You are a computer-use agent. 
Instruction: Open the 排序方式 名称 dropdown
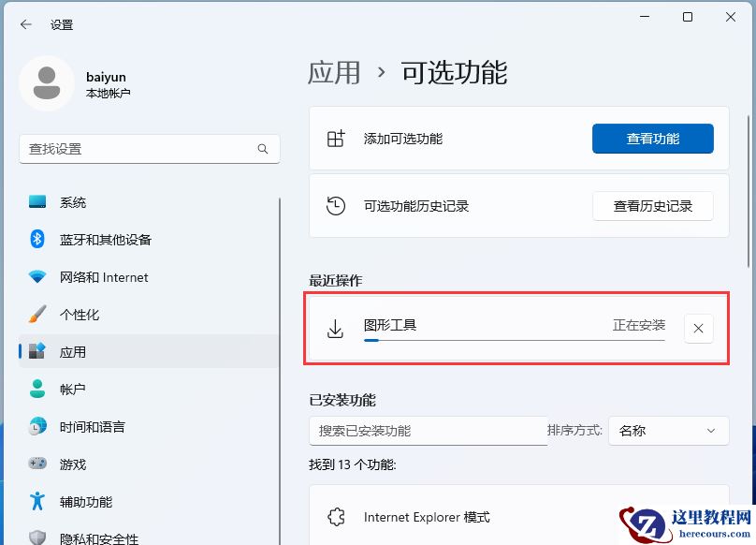tap(668, 431)
